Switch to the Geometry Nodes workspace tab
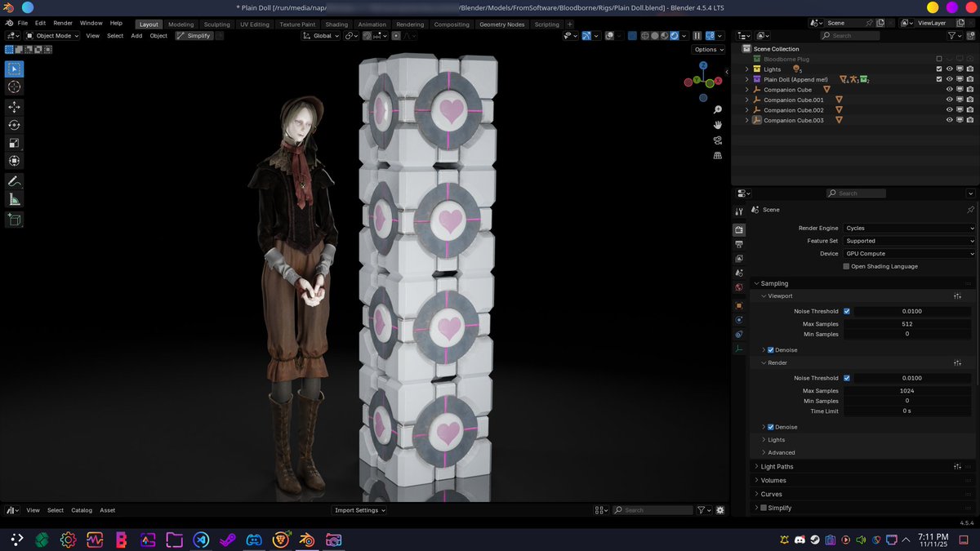This screenshot has width=980, height=551. 502,24
